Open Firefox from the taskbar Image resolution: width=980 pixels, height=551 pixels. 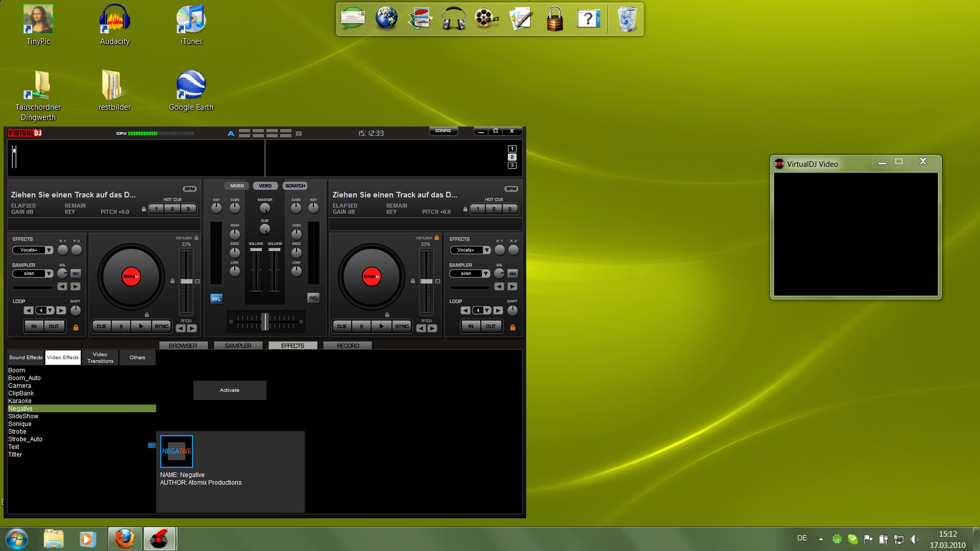click(125, 539)
